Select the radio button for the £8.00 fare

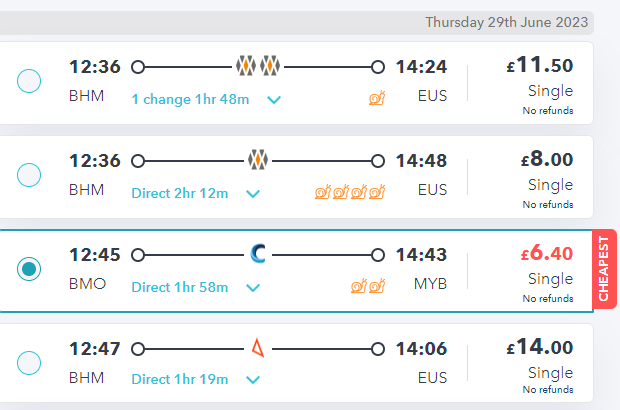click(29, 175)
